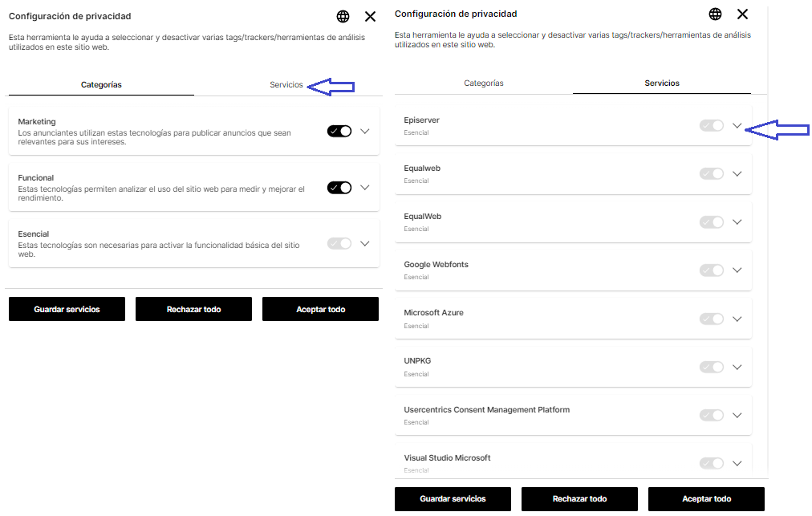Click Aceptar todo below the services list
Viewport: 812px width, 516px height.
coord(706,498)
